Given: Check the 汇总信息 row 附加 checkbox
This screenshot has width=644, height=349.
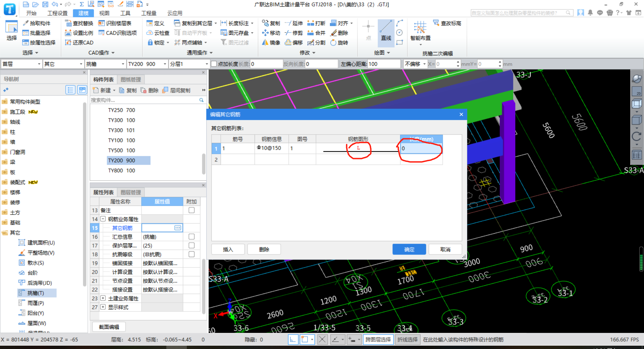Looking at the screenshot, I should [192, 237].
